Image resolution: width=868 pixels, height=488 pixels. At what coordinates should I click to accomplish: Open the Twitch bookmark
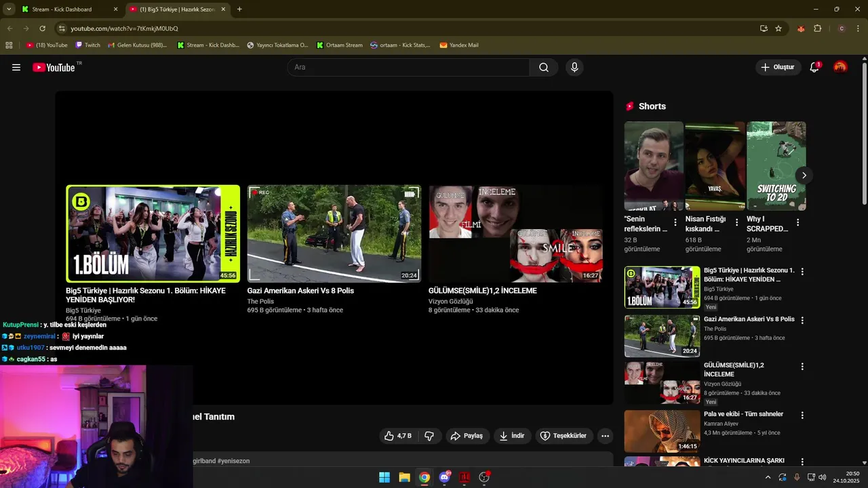[87, 45]
